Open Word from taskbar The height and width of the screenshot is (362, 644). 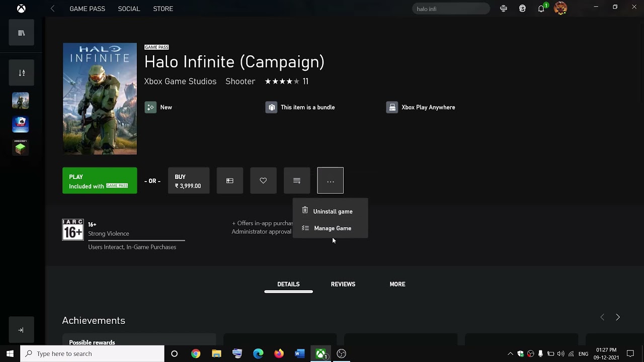click(299, 353)
